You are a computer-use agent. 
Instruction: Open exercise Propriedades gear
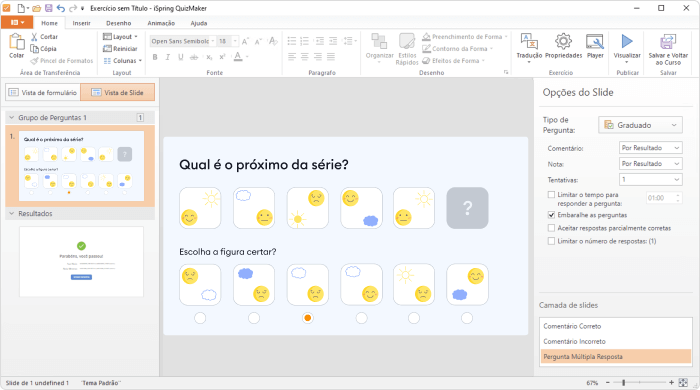click(563, 46)
